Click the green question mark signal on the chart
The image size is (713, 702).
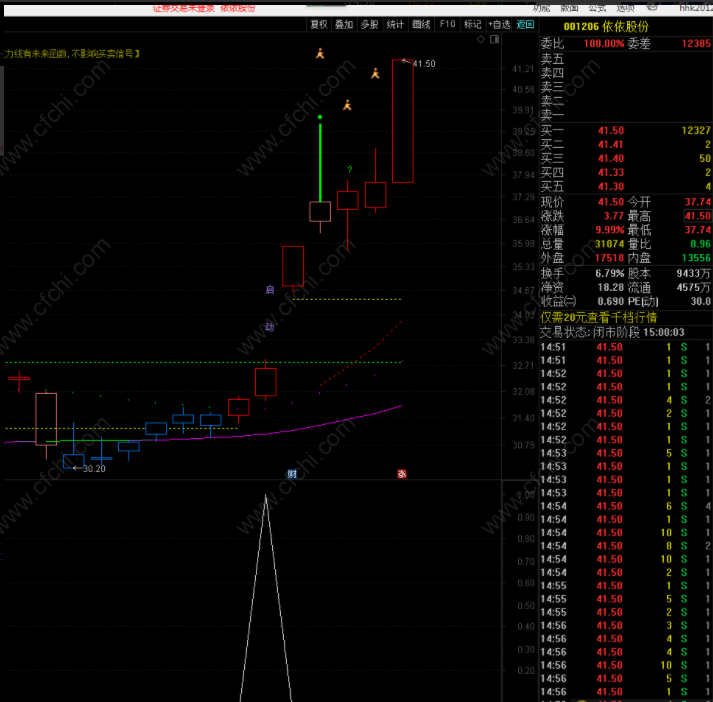(349, 170)
